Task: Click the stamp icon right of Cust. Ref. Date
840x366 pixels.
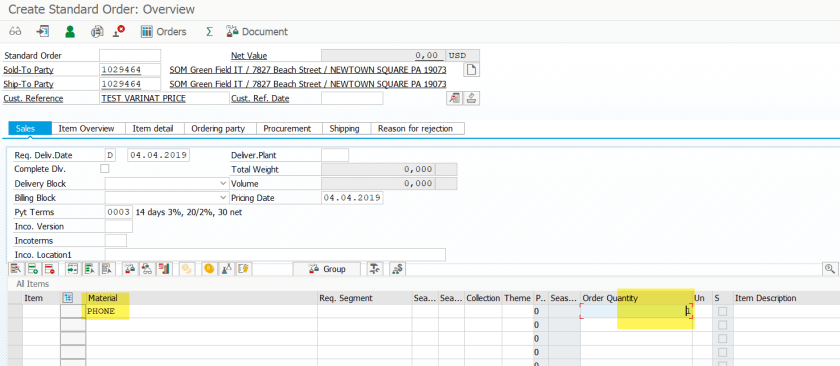Action: coord(471,98)
